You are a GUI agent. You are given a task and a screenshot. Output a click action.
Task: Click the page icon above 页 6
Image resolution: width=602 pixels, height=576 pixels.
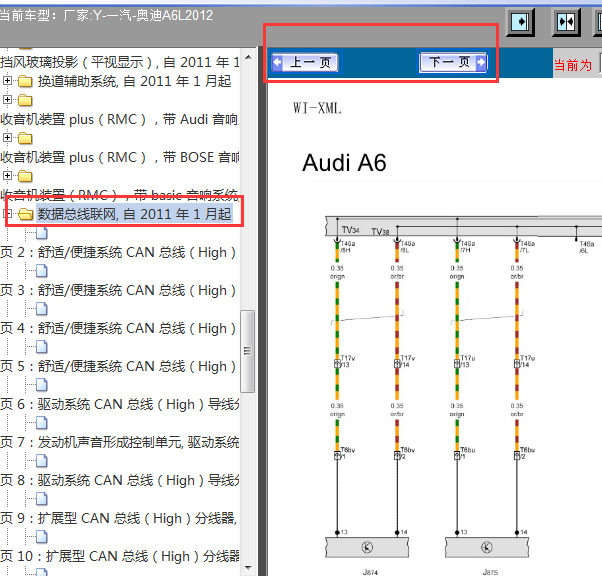pos(41,385)
